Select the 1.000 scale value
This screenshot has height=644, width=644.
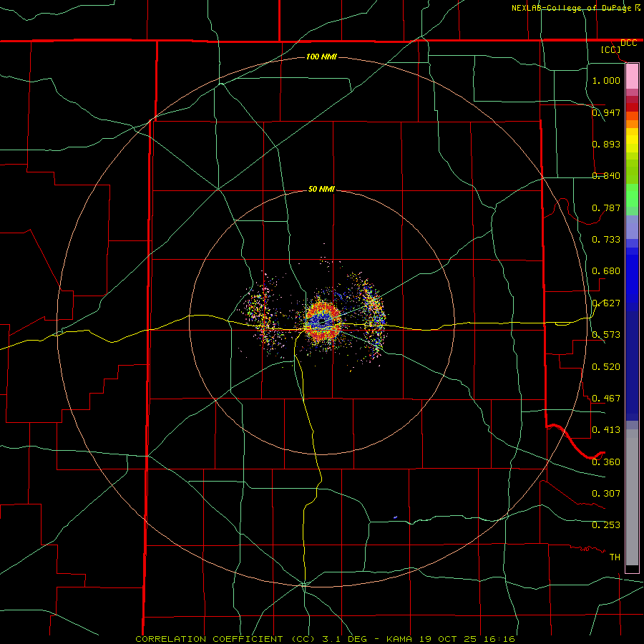tap(606, 80)
